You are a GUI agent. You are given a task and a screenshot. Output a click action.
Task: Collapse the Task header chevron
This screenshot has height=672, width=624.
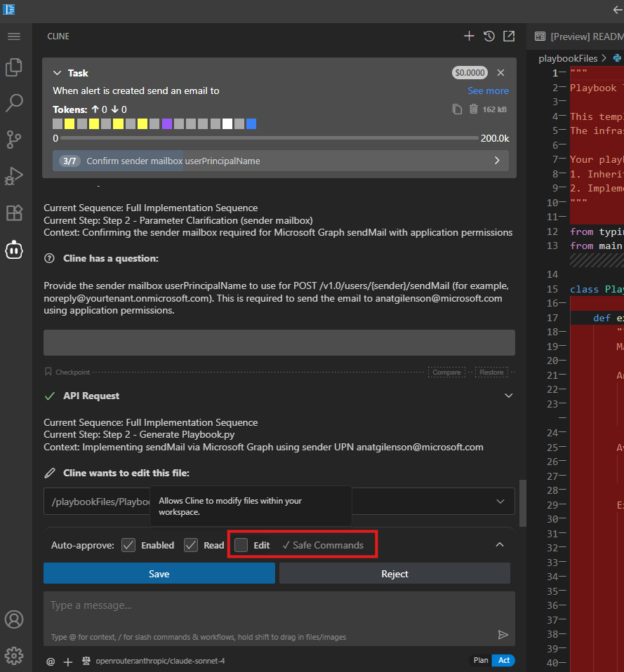click(x=57, y=73)
